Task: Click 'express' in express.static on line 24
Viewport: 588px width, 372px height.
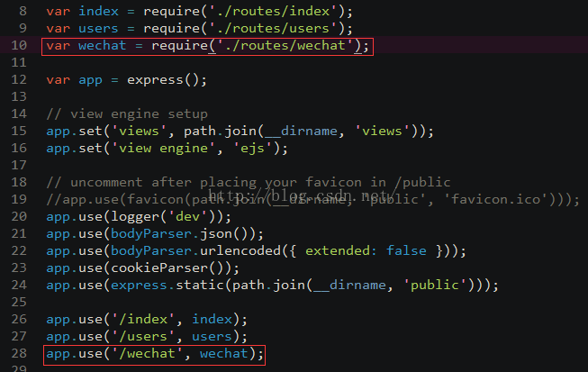Action: click(x=140, y=286)
